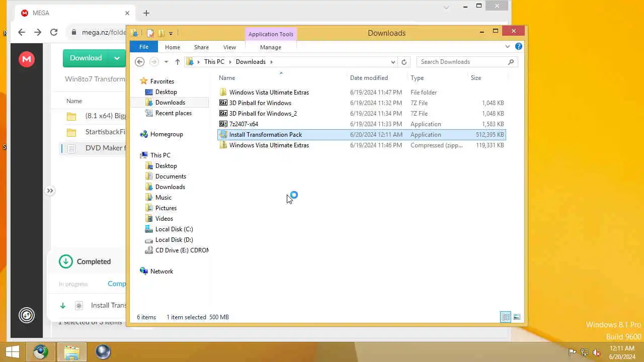
Task: Select the 3D Pinball for Windows 7Z file
Action: pyautogui.click(x=361, y=103)
